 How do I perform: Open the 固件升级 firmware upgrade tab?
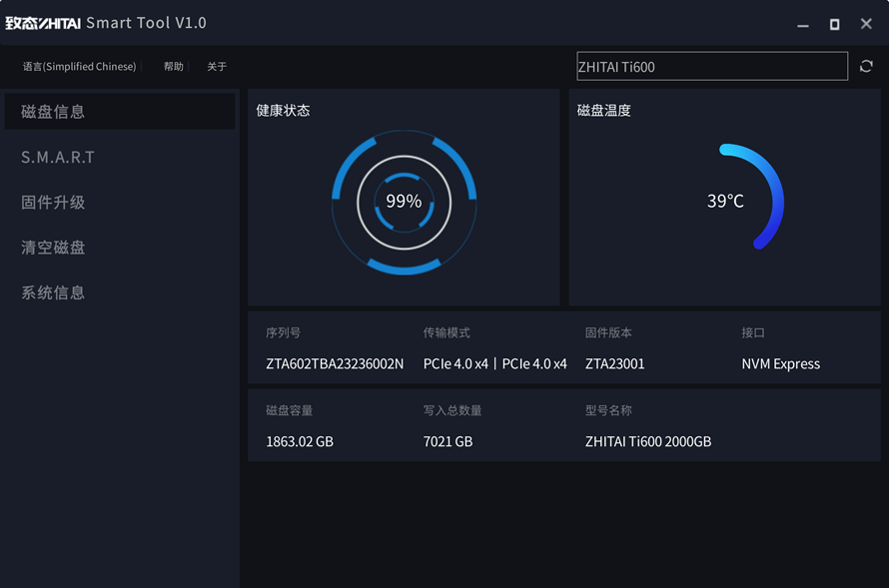point(53,203)
